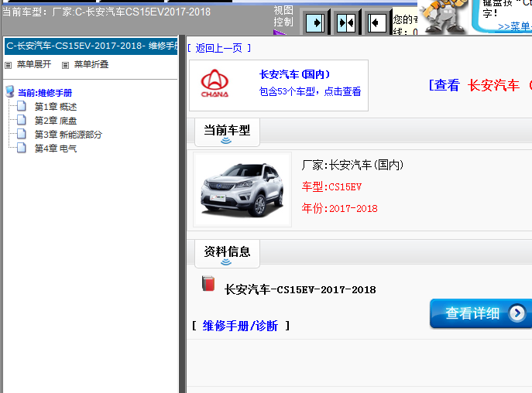Collapse all menus with 菜单折叠
Screen dimensions: 532x393
(91, 64)
